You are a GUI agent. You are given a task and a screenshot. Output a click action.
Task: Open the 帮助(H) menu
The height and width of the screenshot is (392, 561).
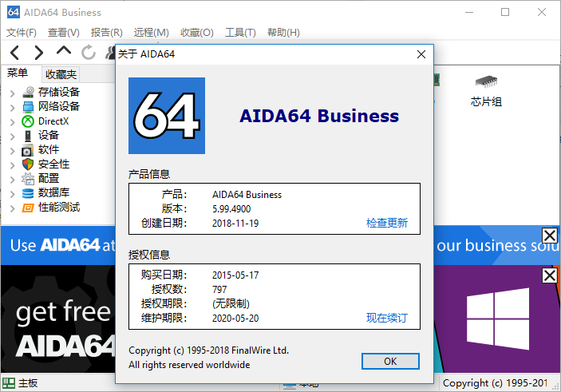click(283, 33)
